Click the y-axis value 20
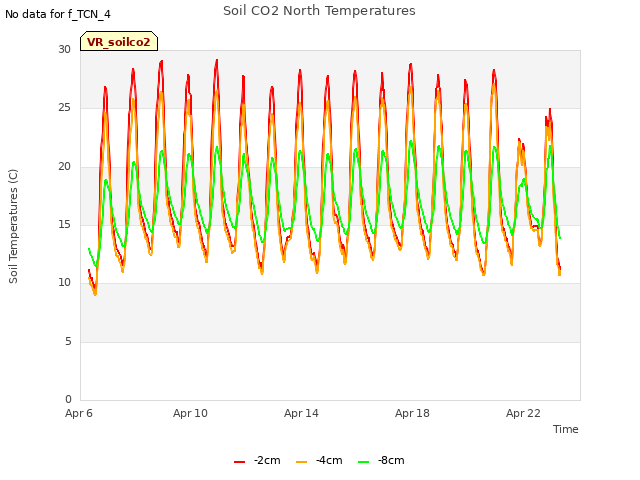 click(x=64, y=166)
